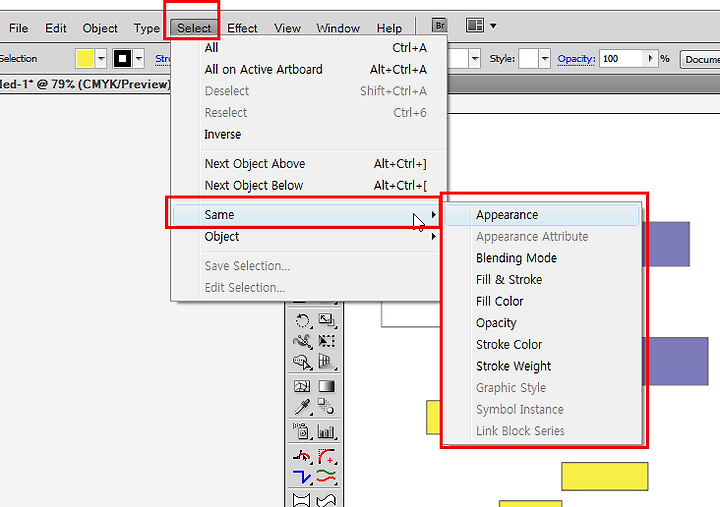Select the Gradient tool
The width and height of the screenshot is (720, 507).
(326, 386)
